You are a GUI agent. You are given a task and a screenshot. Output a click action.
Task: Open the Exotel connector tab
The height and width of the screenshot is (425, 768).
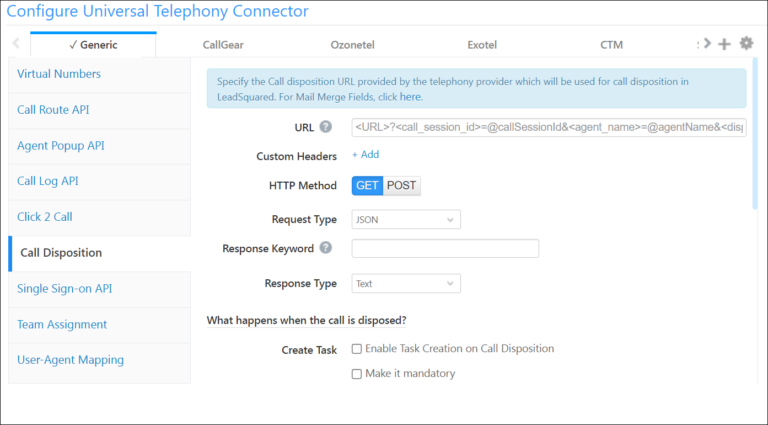tap(482, 45)
